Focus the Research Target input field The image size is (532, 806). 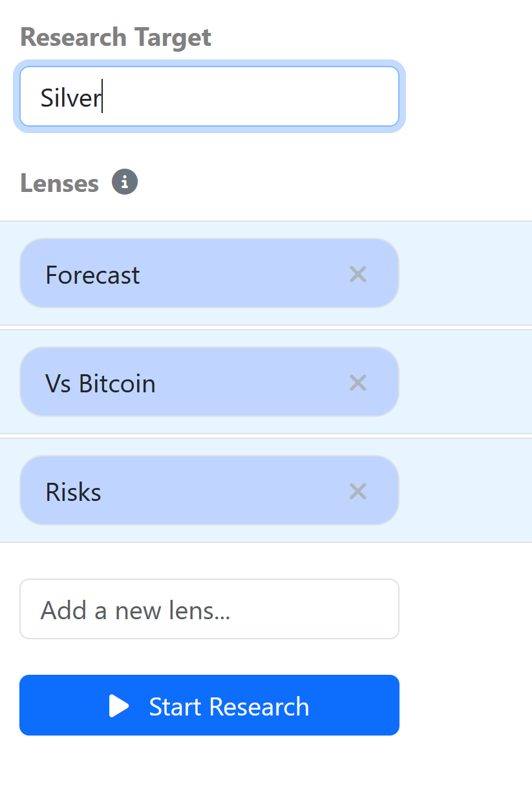point(209,96)
